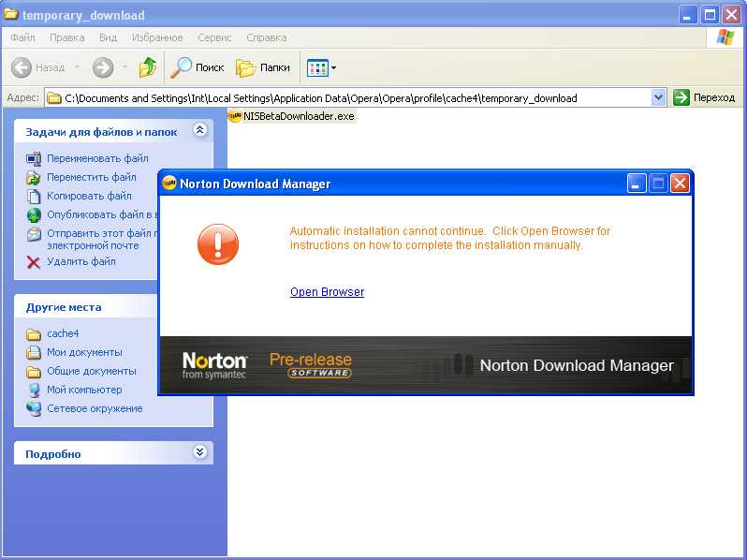The width and height of the screenshot is (747, 560).
Task: Click the copy file icon
Action: point(34,197)
